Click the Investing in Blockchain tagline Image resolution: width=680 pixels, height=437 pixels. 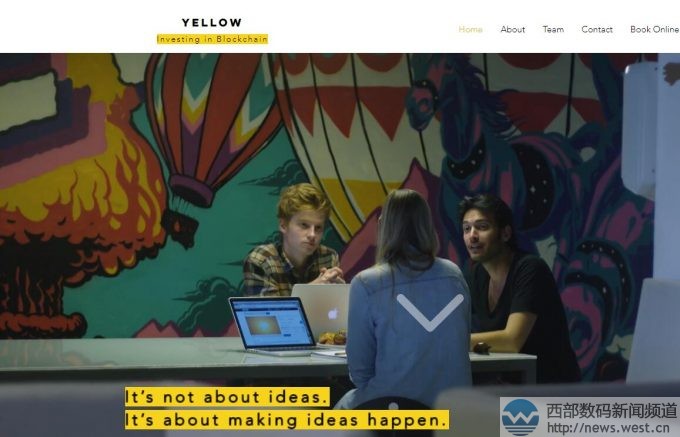point(212,39)
